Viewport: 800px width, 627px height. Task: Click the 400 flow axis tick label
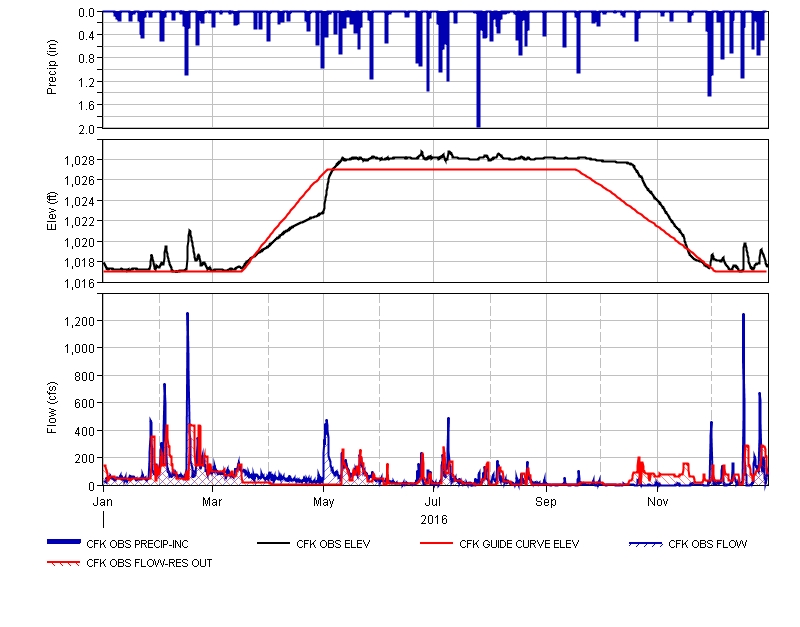click(85, 431)
